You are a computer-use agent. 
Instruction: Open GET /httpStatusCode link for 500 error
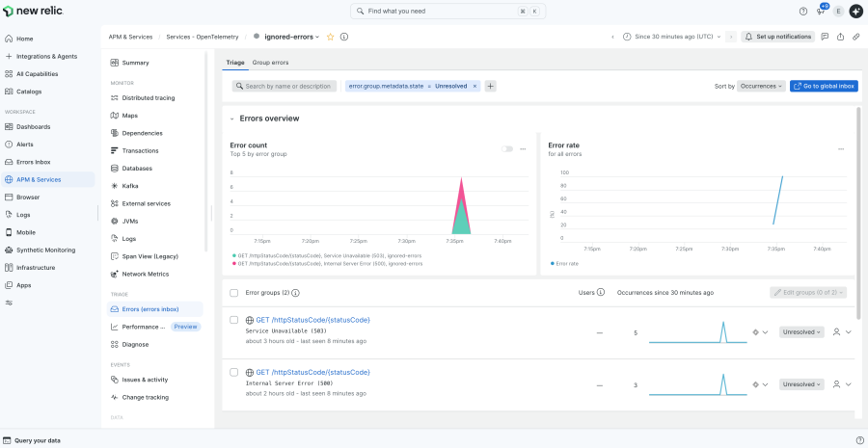pos(312,372)
